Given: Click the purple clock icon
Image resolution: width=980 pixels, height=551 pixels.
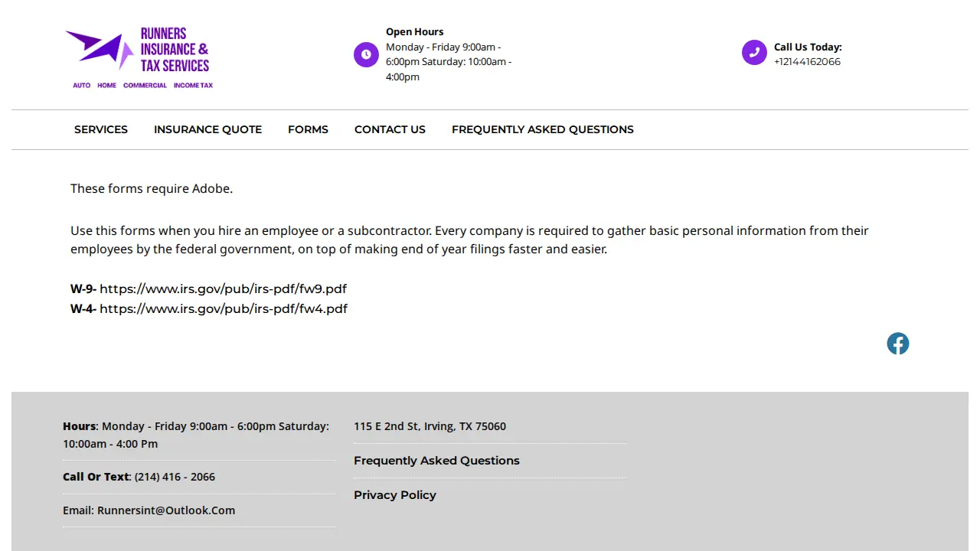Looking at the screenshot, I should (x=366, y=54).
